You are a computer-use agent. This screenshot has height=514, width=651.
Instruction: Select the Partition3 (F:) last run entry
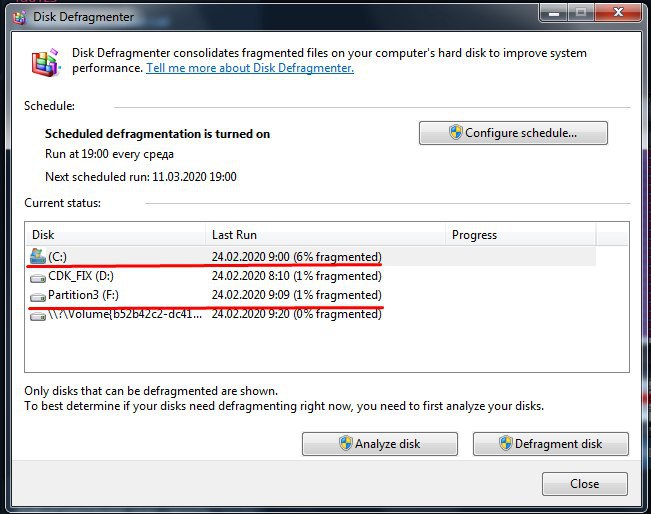296,295
